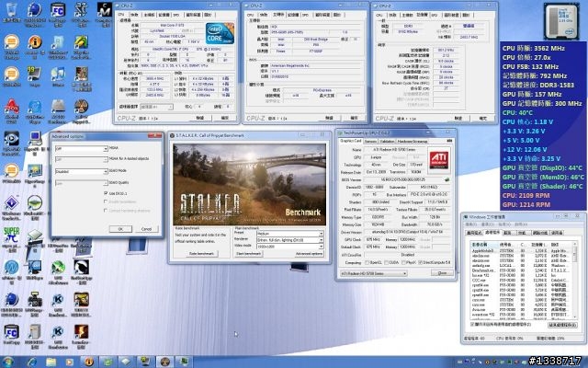Open the SSAO Mode dropdown
The width and height of the screenshot is (588, 368).
(82, 171)
